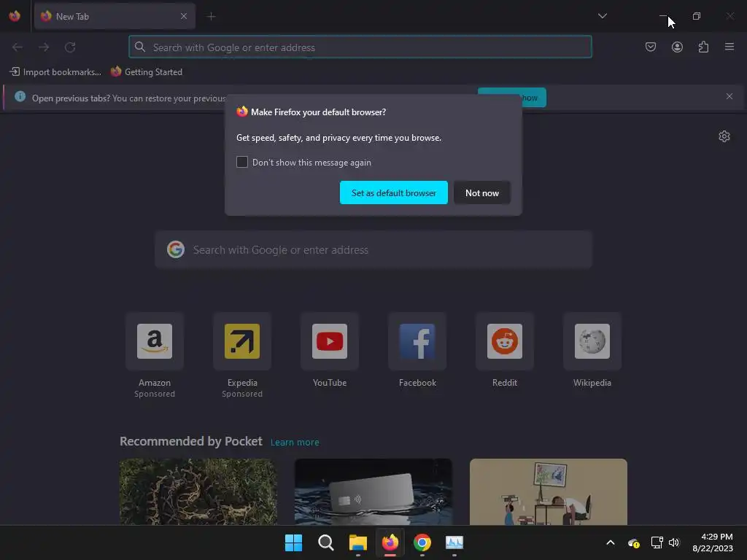Open the application hamburger menu

pyautogui.click(x=729, y=47)
